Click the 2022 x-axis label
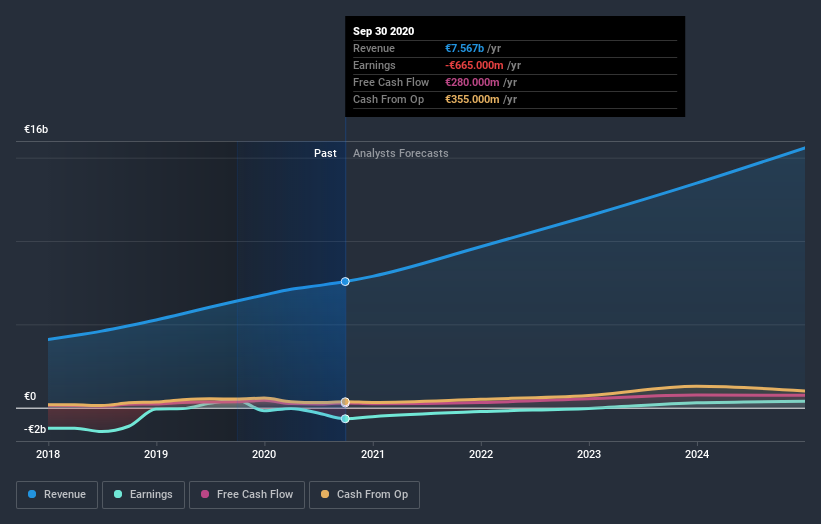Image resolution: width=821 pixels, height=524 pixels. (x=481, y=454)
